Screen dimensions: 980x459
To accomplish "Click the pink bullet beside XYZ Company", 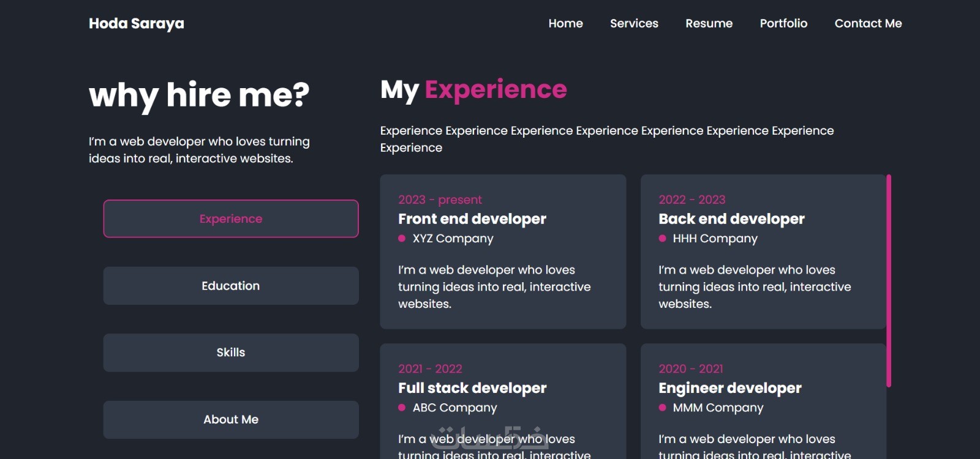I will click(402, 239).
